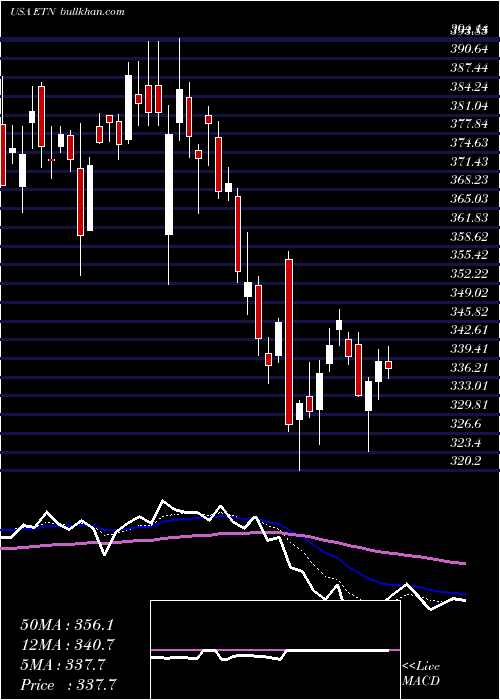The width and height of the screenshot is (500, 700).
Task: Click the 374.63 price level label
Action: point(469,143)
